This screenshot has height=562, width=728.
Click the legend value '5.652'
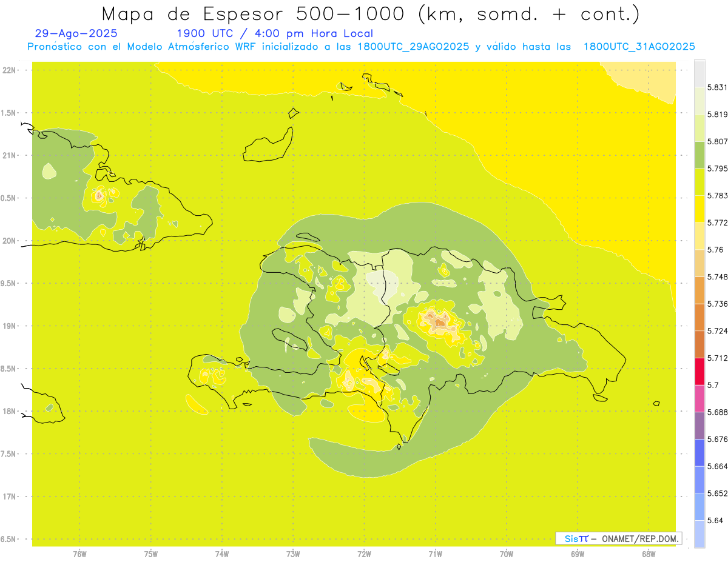(x=717, y=493)
